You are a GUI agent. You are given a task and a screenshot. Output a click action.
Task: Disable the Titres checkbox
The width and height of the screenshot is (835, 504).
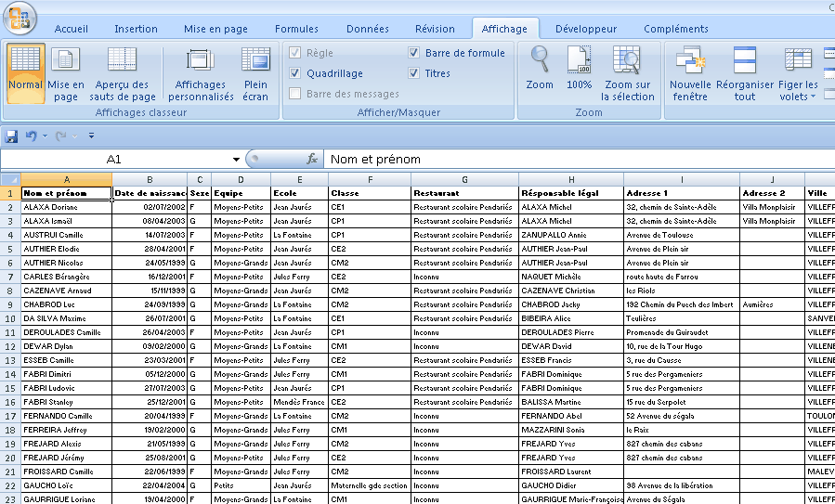click(x=414, y=73)
